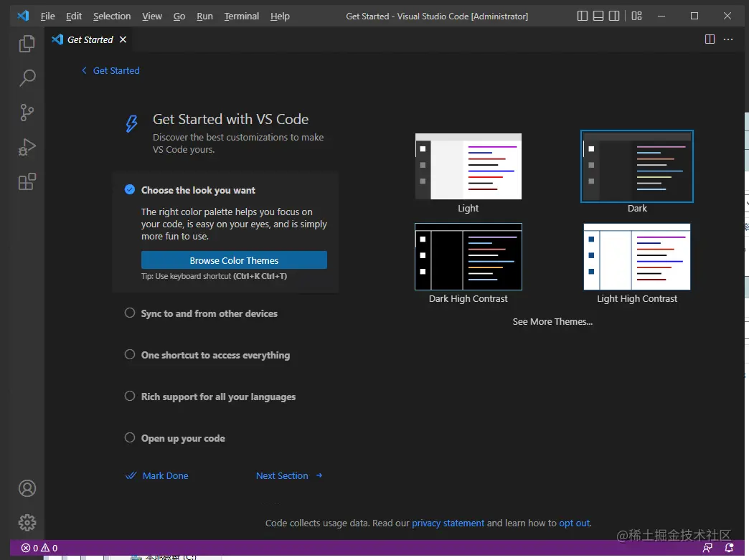Open the Run and Debug view
The image size is (749, 560).
click(x=27, y=147)
